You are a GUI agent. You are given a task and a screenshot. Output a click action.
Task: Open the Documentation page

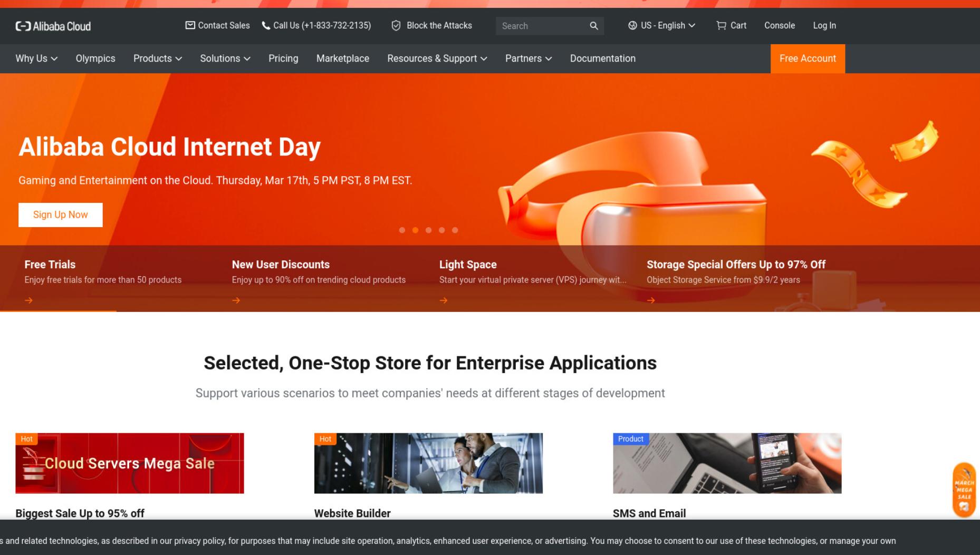coord(603,59)
